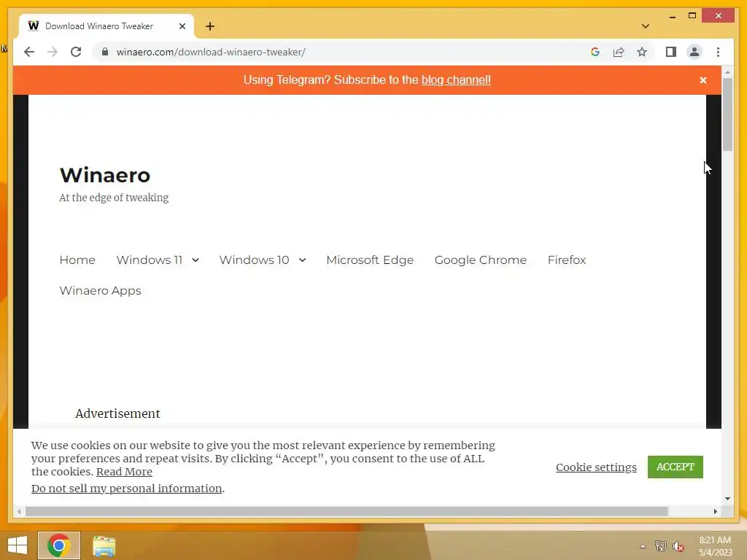Click the Read More cookie link
This screenshot has width=747, height=560.
pos(124,472)
